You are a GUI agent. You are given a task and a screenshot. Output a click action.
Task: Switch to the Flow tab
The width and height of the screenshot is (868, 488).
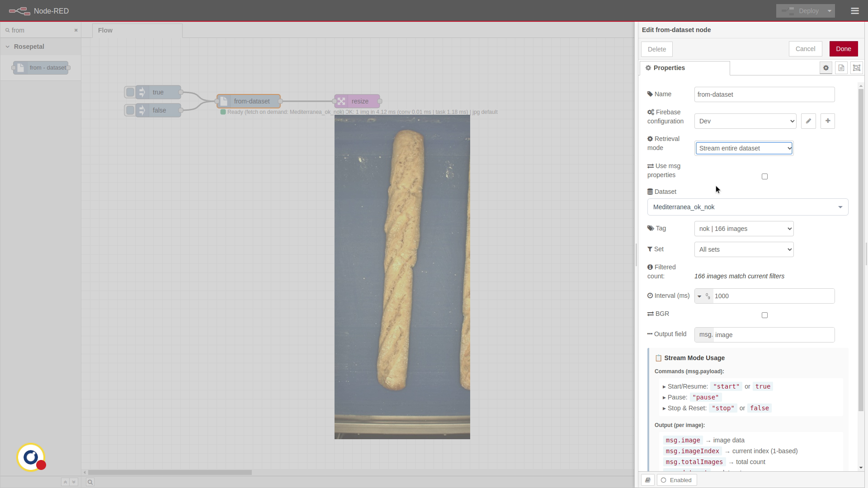click(105, 30)
